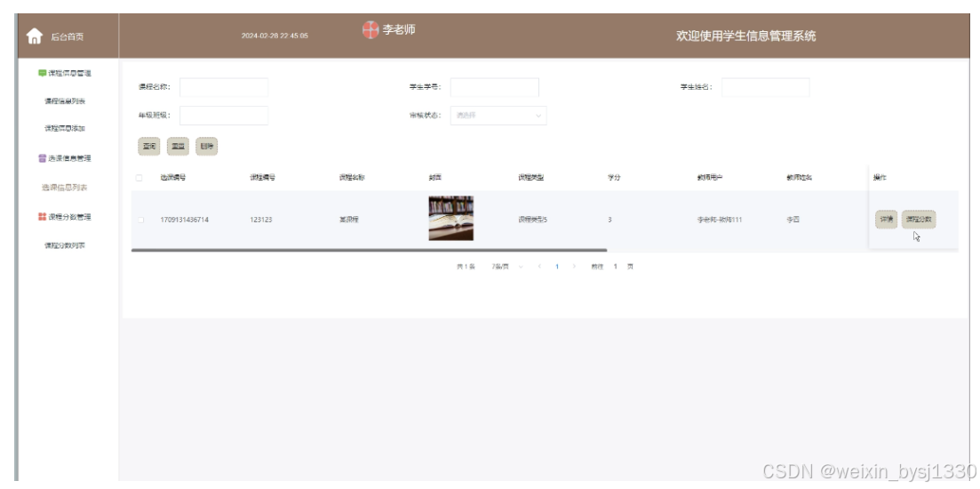Click the 课程名称 input field
The image size is (980, 489).
[x=224, y=87]
